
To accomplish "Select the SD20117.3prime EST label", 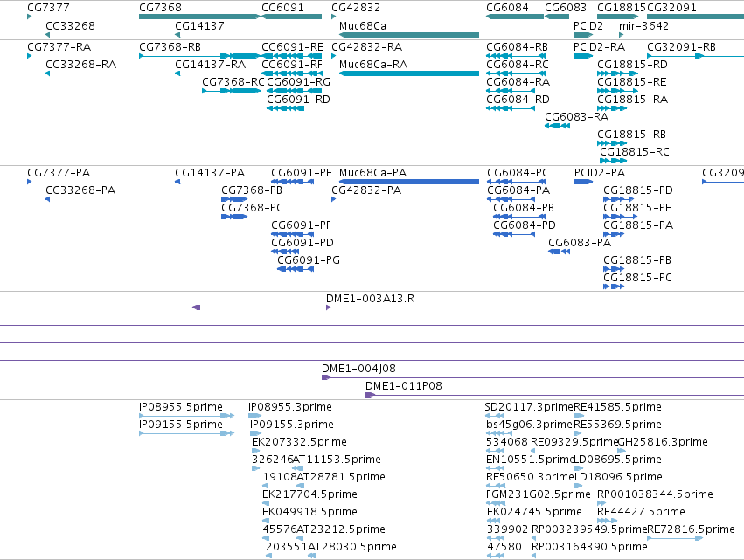I will [x=529, y=407].
